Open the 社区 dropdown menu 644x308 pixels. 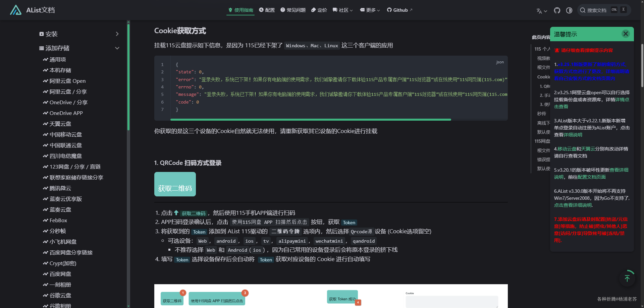click(343, 10)
